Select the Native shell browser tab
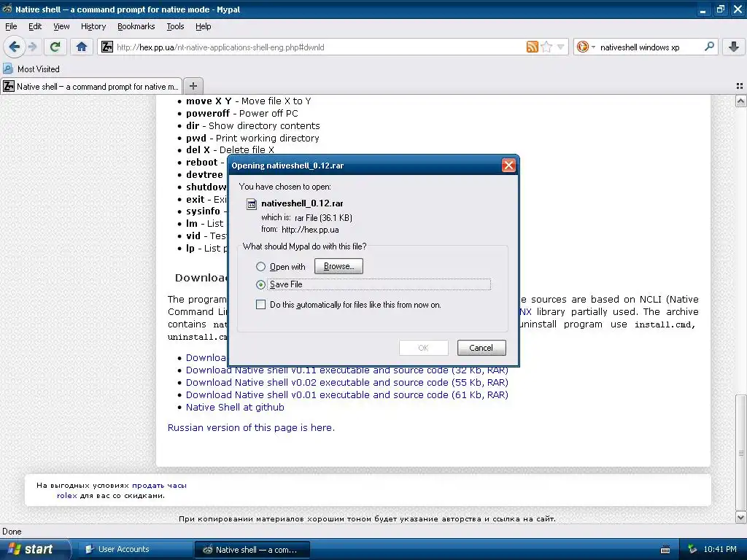Viewport: 747px width, 560px height. pos(91,86)
